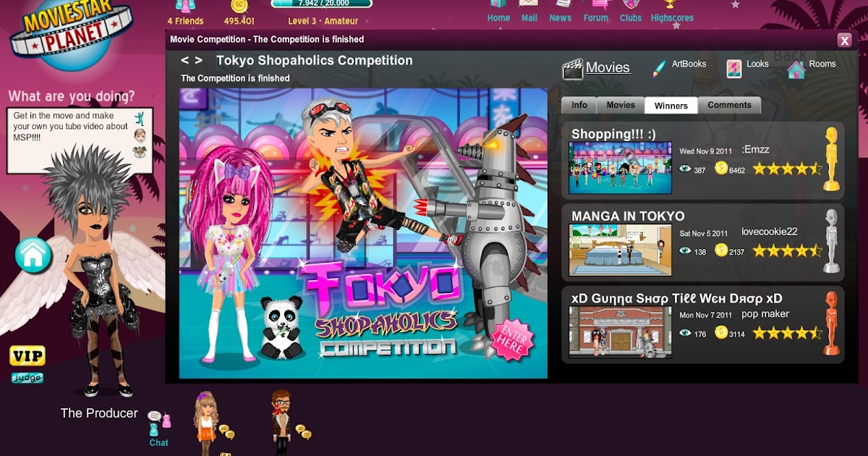Click the bronze award statue for third movie
The image size is (868, 456).
831,323
